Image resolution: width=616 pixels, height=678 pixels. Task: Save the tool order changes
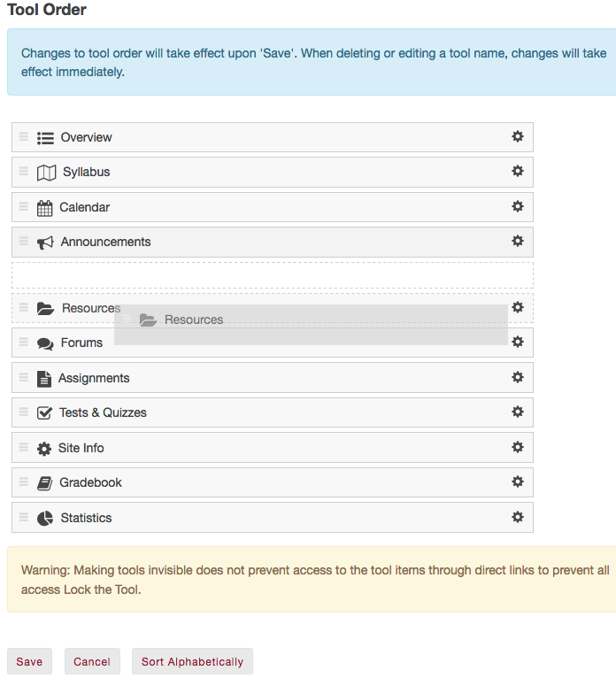(x=29, y=661)
